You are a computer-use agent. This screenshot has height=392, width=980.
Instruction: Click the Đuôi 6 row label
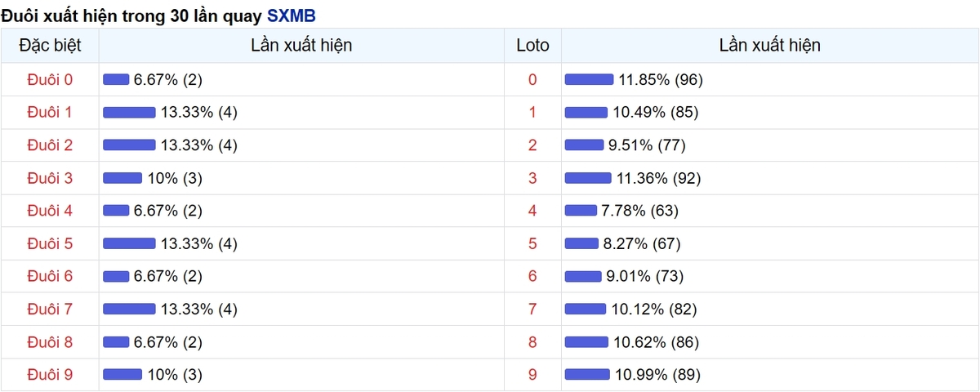point(50,276)
